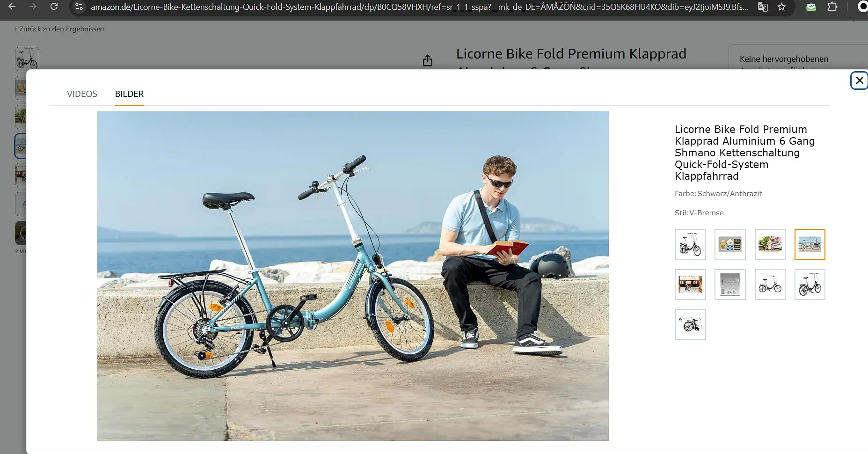This screenshot has width=868, height=454.
Task: Click the main bike photo
Action: [353, 276]
